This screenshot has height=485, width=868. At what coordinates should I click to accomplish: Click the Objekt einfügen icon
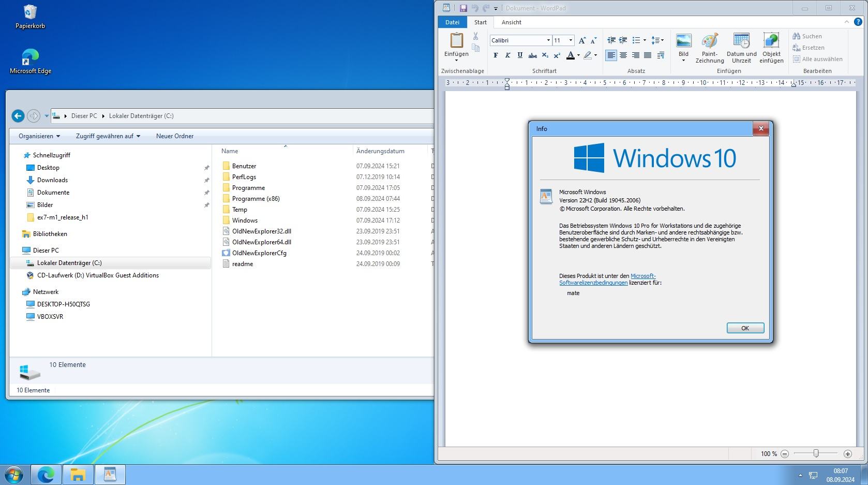[771, 41]
